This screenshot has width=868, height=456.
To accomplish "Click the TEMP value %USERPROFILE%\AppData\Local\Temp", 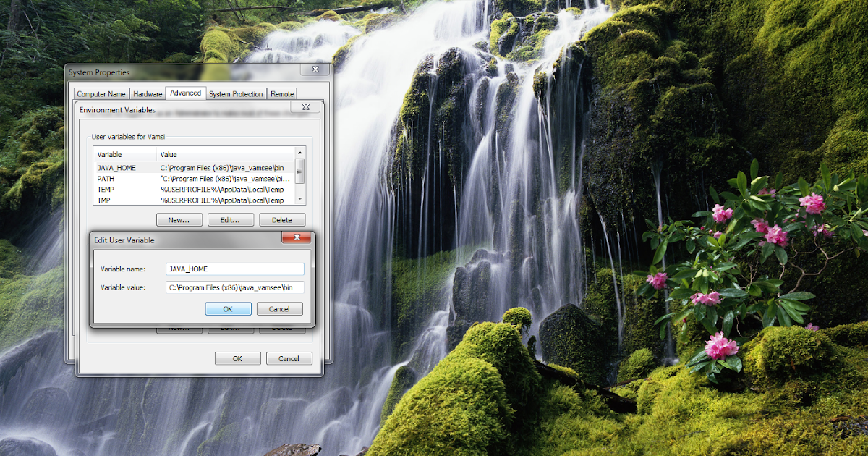I will pos(222,189).
